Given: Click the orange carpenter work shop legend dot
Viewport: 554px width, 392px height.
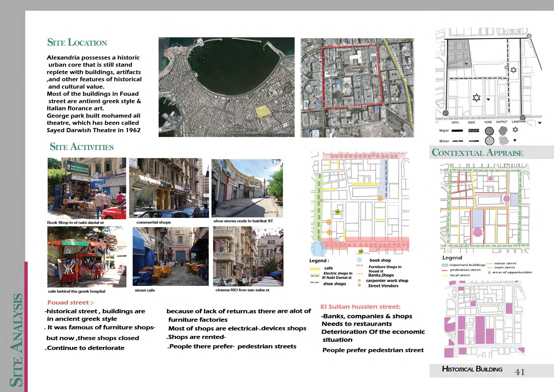Looking at the screenshot, I should (359, 280).
